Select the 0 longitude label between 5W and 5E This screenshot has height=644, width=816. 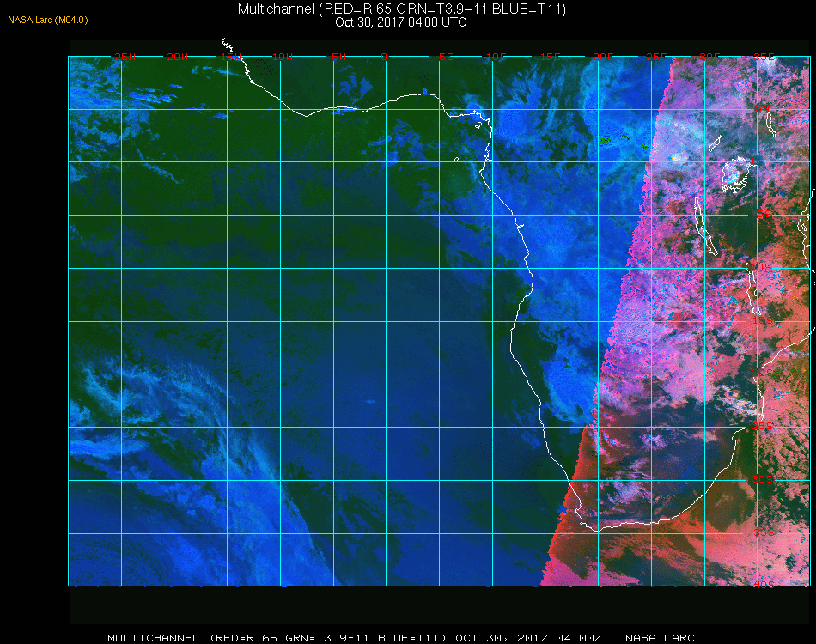point(384,57)
